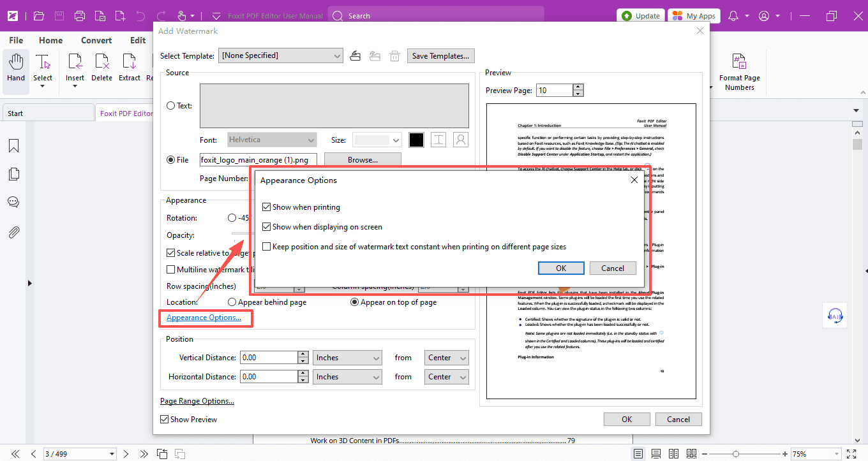
Task: Click the Save Templates... button
Action: (x=441, y=56)
